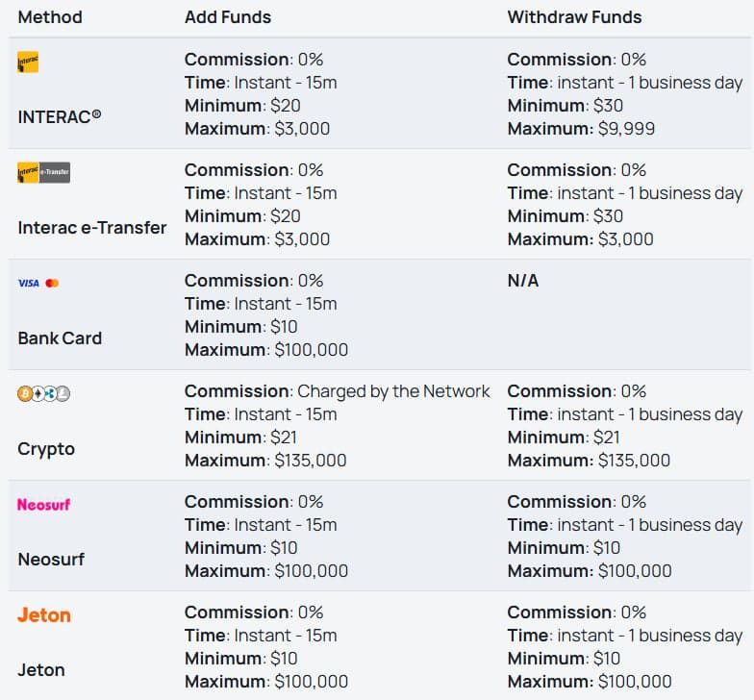Select the Add Funds column header
754x700 pixels.
pyautogui.click(x=228, y=17)
